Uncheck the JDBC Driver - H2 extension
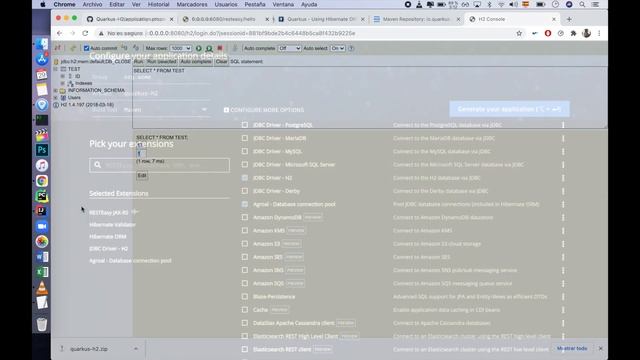 tap(244, 178)
